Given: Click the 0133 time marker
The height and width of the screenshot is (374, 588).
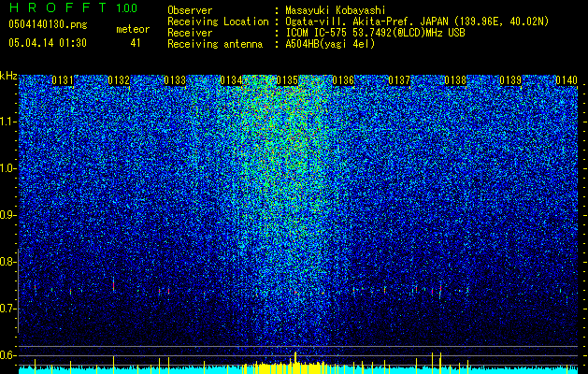Looking at the screenshot, I should tap(175, 80).
